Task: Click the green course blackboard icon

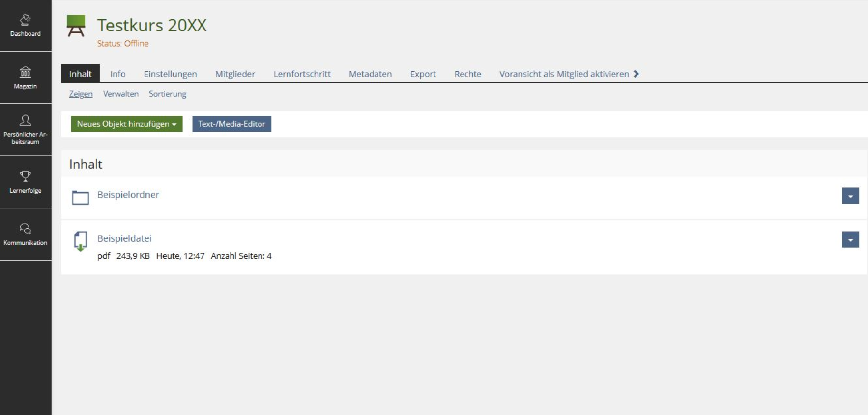Action: 76,26
